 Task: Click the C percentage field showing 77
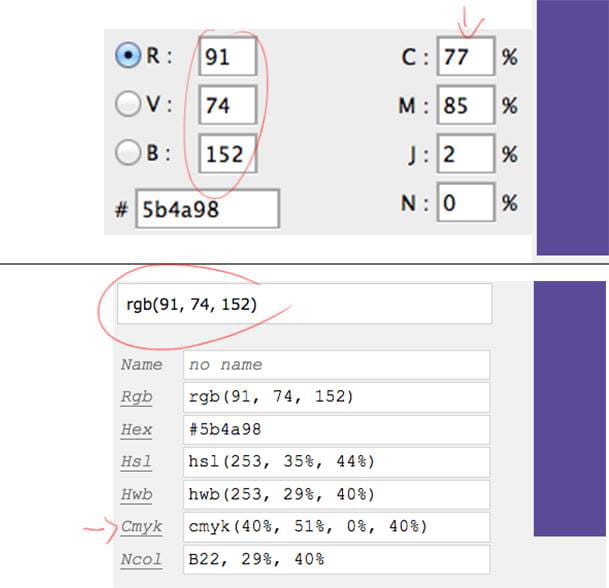click(466, 56)
